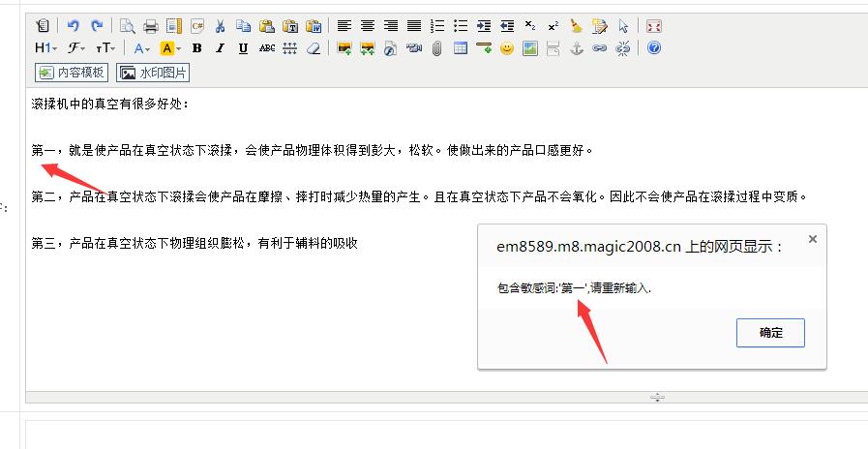Click the paperclip attachment icon
Image resolution: width=868 pixels, height=449 pixels.
click(x=437, y=47)
